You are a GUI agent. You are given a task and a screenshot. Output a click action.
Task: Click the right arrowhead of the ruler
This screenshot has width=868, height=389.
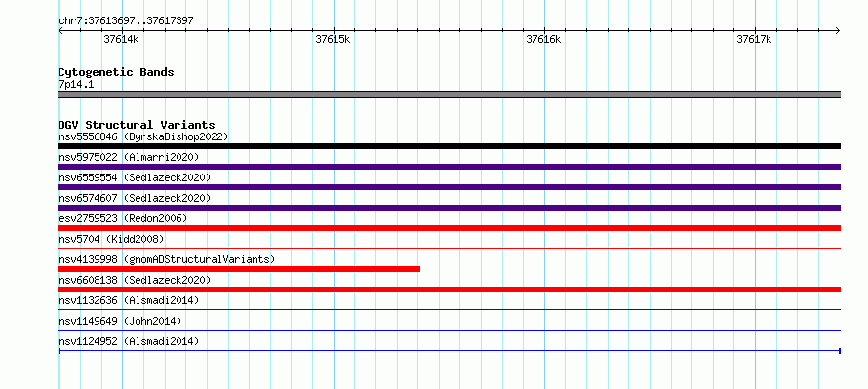click(x=838, y=31)
